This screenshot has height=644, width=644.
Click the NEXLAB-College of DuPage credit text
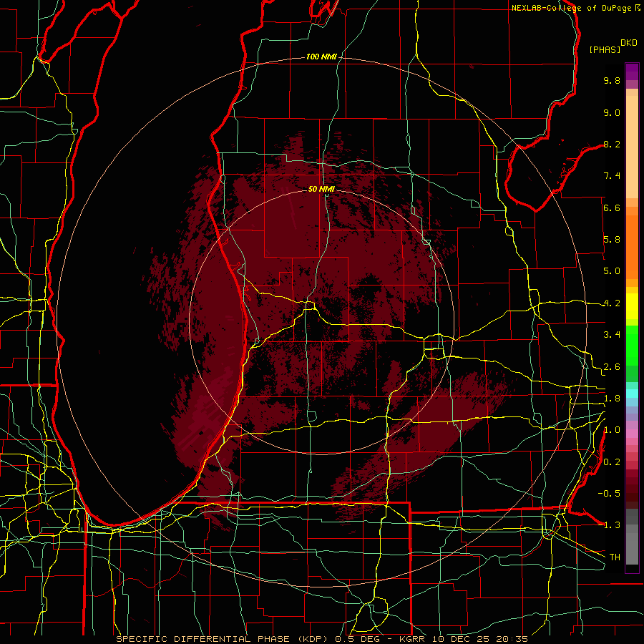click(571, 8)
